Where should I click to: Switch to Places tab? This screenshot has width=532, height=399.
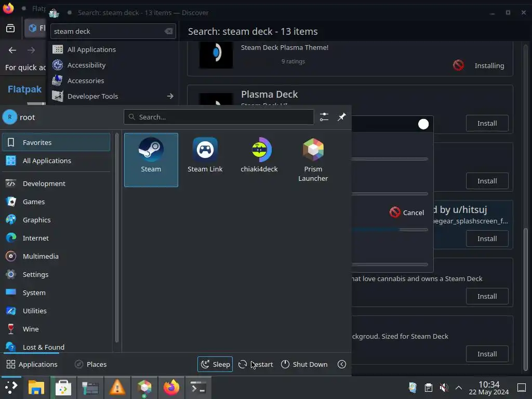[90, 364]
